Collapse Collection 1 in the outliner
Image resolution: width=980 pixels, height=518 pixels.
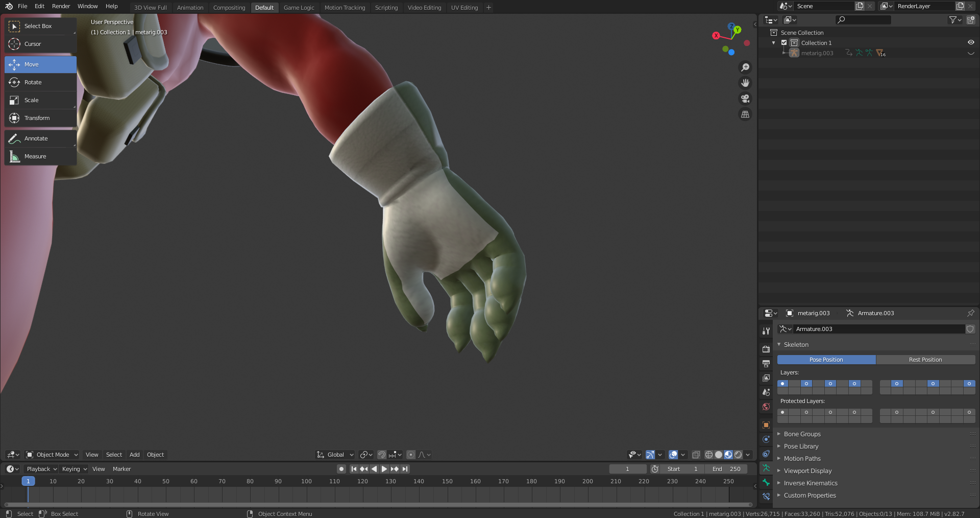(x=774, y=43)
